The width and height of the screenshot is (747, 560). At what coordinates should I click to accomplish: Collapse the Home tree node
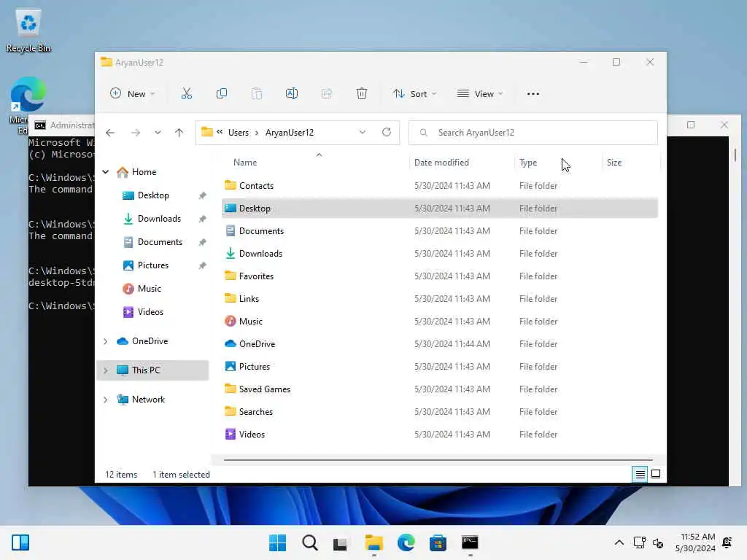point(106,172)
